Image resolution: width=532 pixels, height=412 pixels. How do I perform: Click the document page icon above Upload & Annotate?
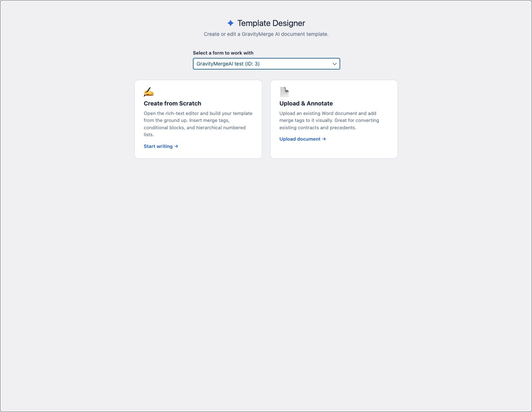click(x=284, y=92)
